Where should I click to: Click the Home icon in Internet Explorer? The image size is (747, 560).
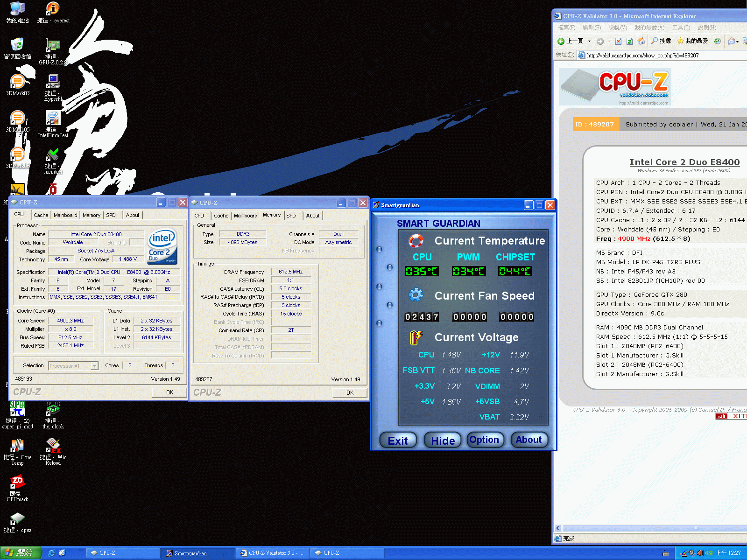click(641, 41)
